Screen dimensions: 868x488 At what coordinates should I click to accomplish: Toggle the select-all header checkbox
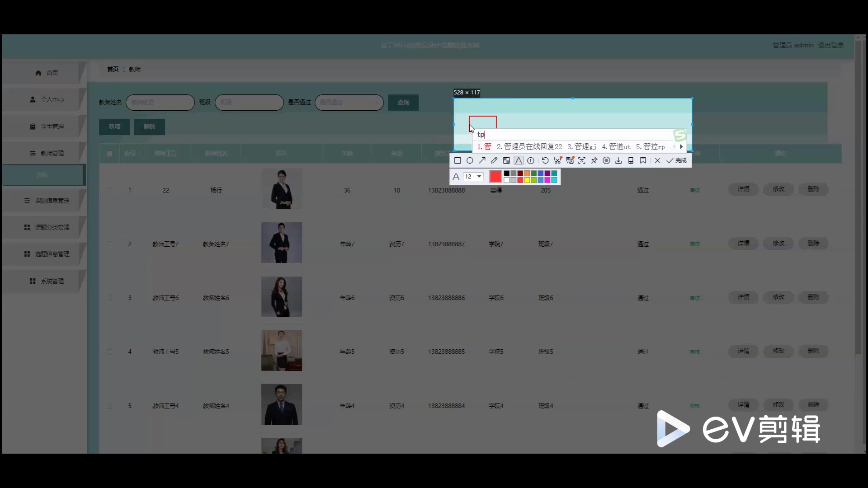tap(109, 154)
